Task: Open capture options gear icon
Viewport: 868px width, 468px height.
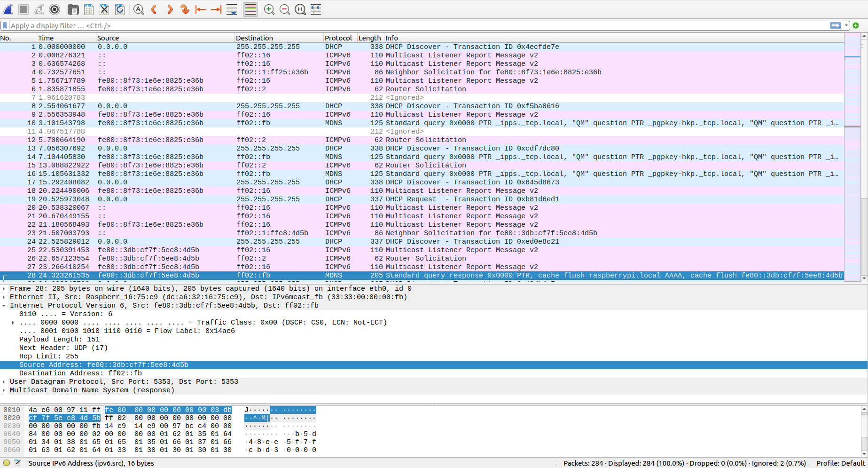Action: (55, 9)
